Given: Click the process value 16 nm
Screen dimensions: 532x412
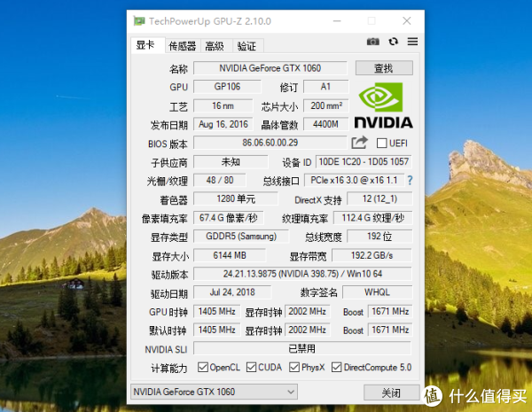Looking at the screenshot, I should 223,105.
